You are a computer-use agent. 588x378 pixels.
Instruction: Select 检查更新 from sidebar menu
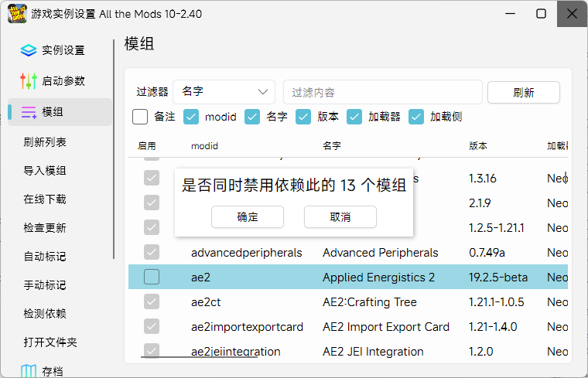coord(45,228)
